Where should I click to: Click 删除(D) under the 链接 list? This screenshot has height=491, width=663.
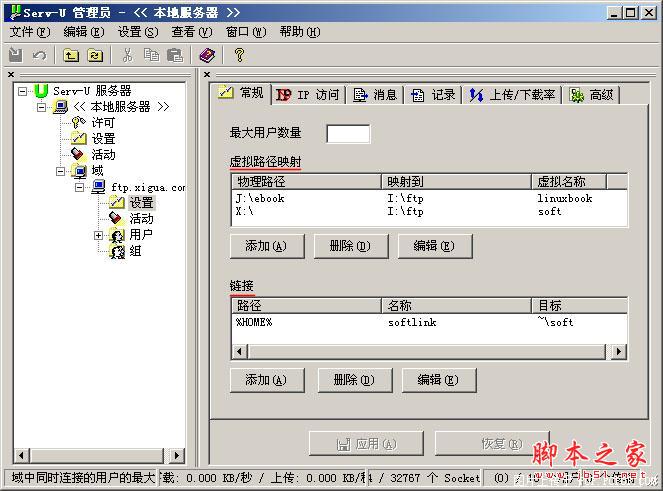click(x=355, y=380)
